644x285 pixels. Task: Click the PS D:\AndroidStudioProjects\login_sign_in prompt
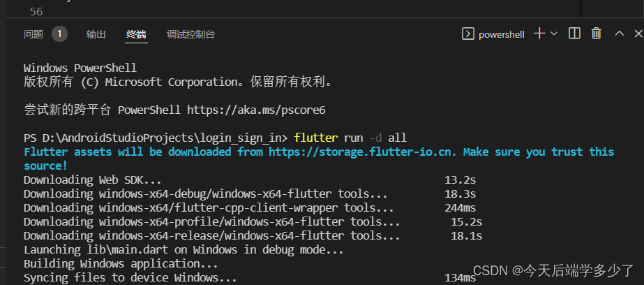point(157,138)
